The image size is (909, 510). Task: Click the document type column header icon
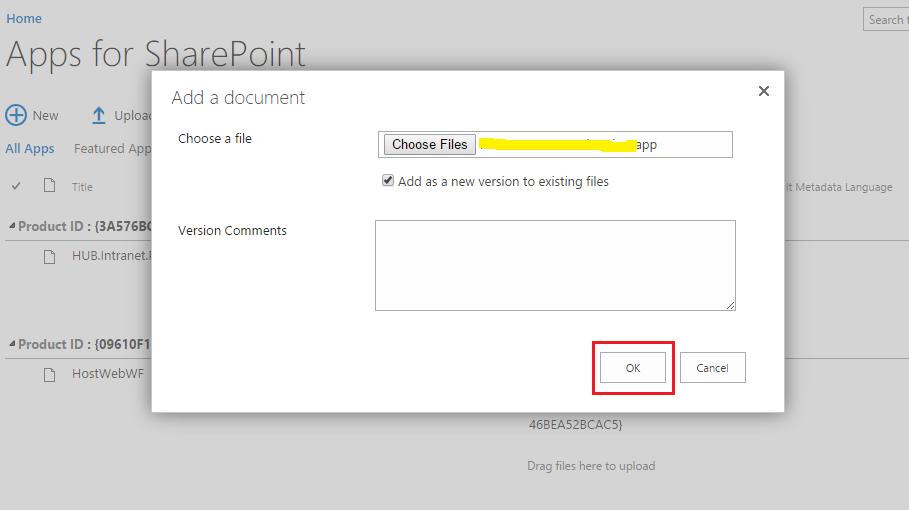(50, 185)
